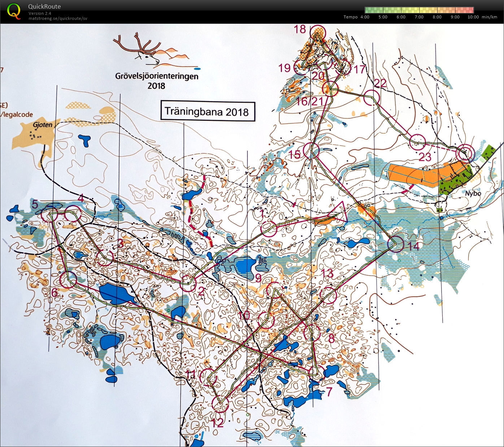
Task: Click the QuickRoute title text
Action: tap(44, 6)
